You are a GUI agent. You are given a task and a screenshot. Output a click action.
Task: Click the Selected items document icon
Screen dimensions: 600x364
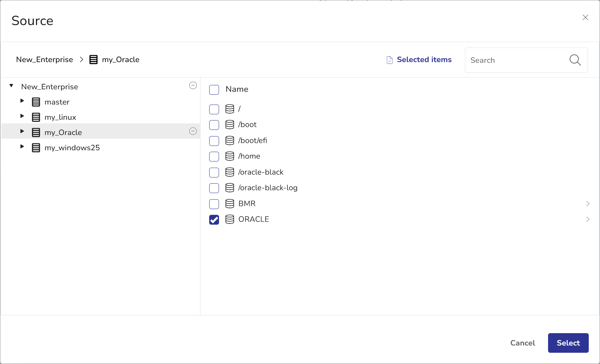(x=389, y=60)
